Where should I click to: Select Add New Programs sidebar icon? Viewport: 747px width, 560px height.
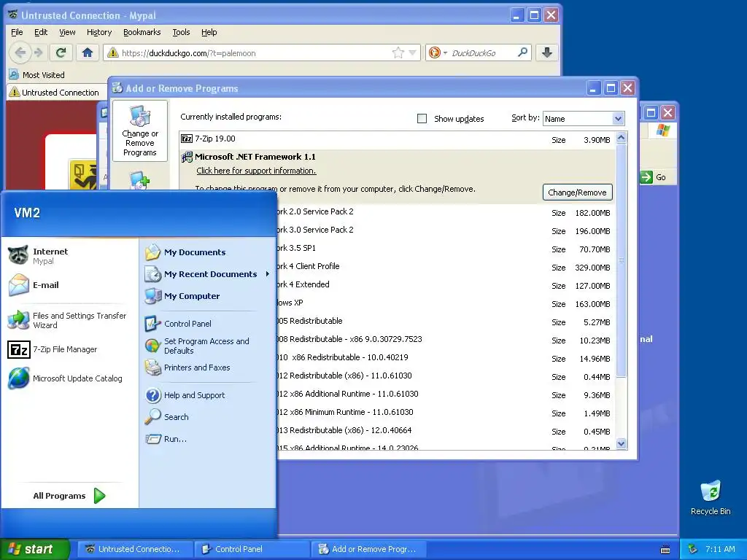139,181
